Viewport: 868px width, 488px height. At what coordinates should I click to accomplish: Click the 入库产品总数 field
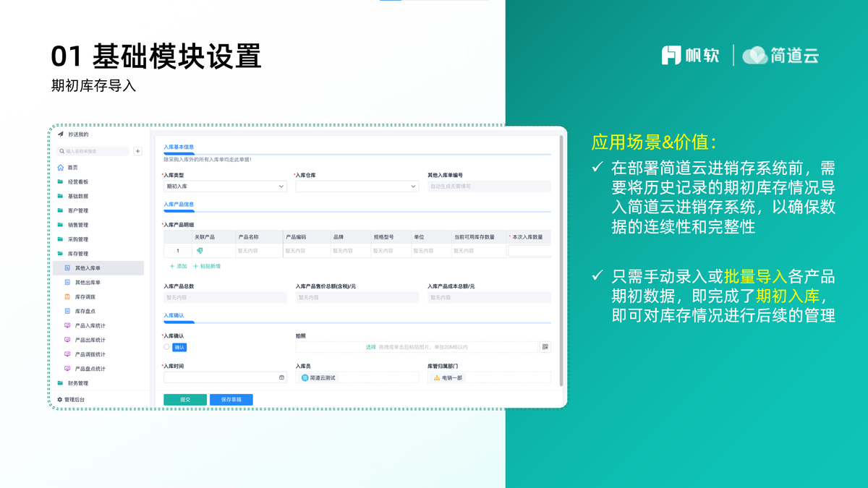click(x=225, y=297)
